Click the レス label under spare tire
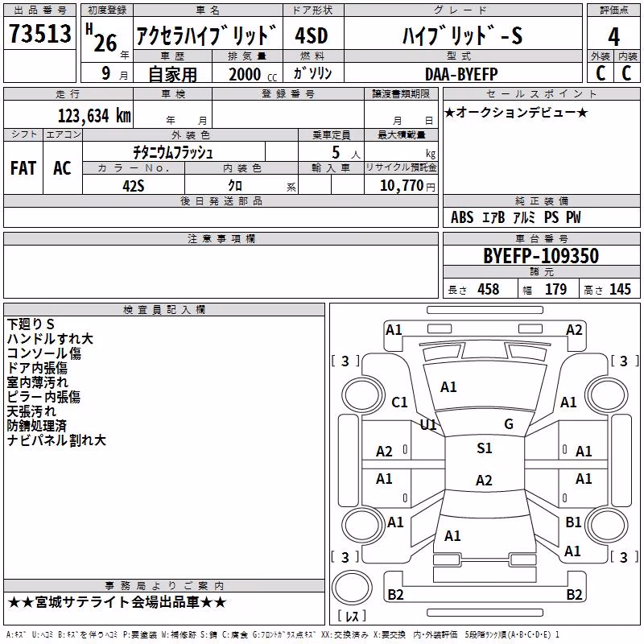 point(352,616)
